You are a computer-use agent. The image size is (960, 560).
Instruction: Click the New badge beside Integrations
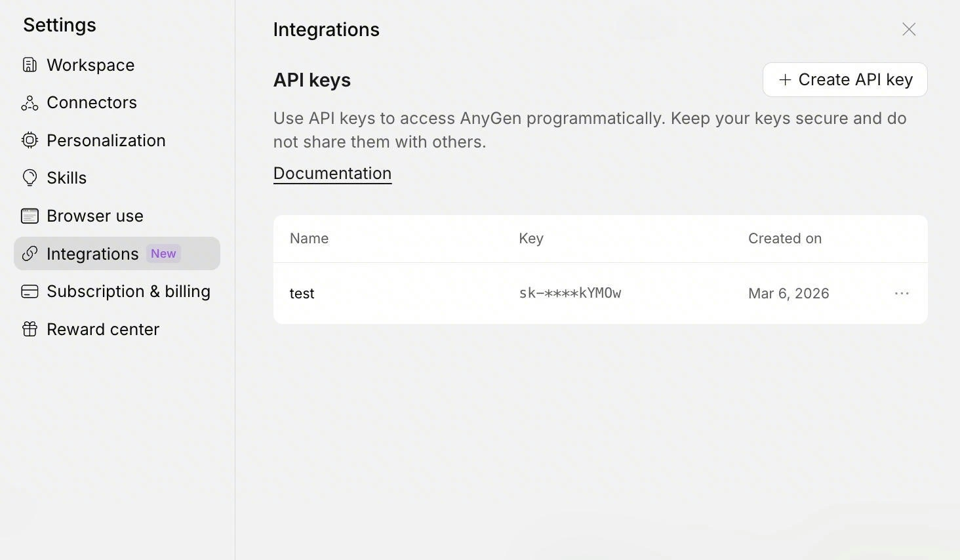pyautogui.click(x=163, y=254)
